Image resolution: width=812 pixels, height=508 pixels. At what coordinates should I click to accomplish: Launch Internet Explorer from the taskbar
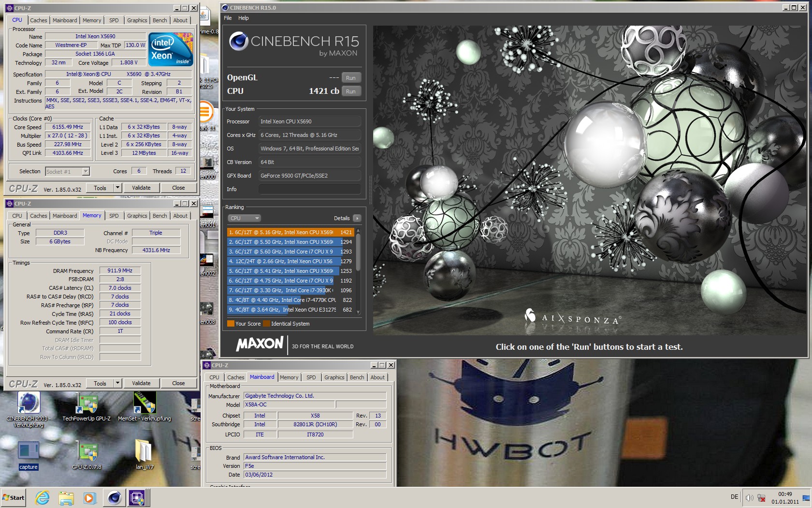click(43, 497)
